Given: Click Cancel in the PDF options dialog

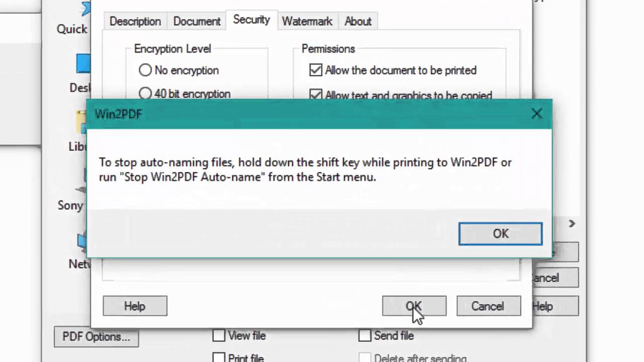Looking at the screenshot, I should tap(488, 306).
